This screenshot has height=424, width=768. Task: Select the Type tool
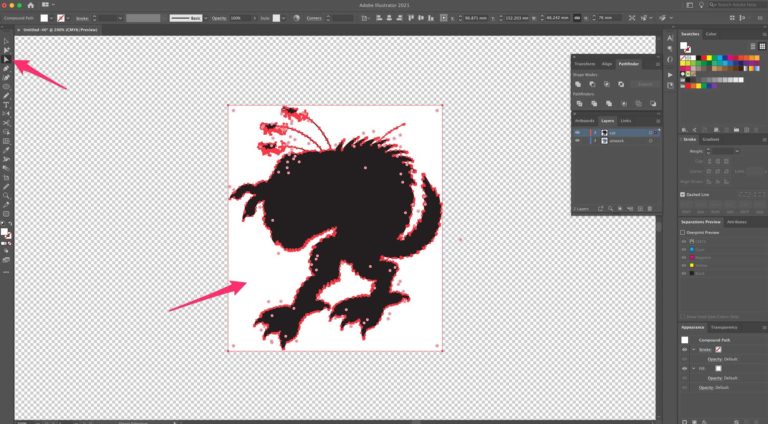(x=6, y=105)
